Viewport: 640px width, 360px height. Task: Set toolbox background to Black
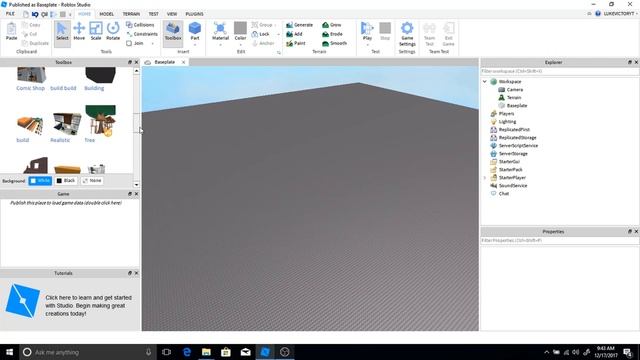click(66, 180)
